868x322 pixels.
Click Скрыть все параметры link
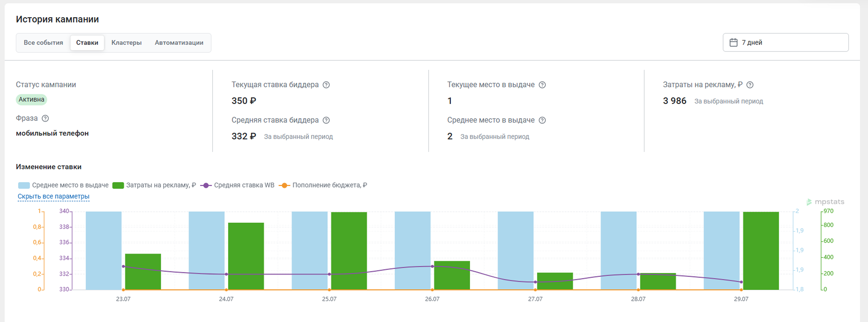point(54,196)
